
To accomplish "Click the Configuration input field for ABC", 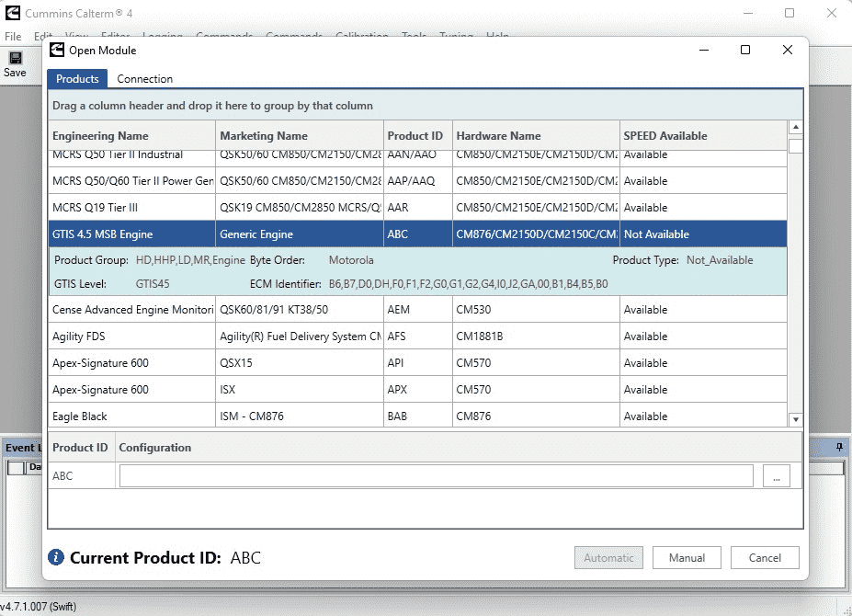I will pyautogui.click(x=437, y=476).
